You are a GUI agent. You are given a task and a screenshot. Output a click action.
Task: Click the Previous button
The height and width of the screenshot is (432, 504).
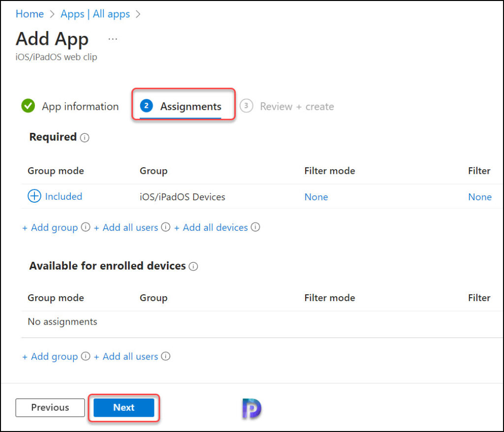(50, 407)
